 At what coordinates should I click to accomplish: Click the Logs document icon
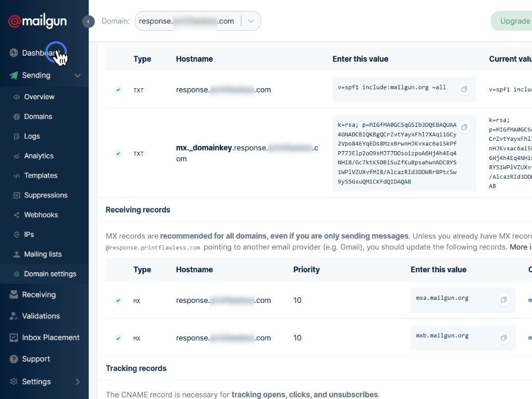(x=16, y=137)
